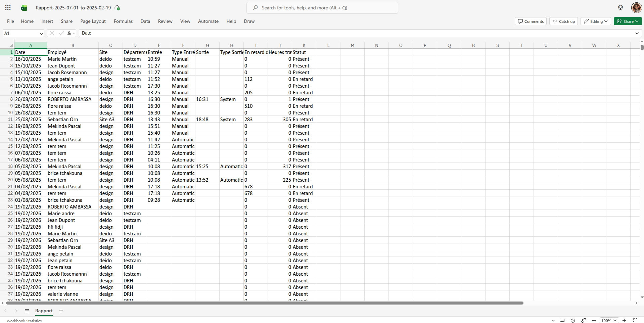
Task: Toggle full screen view icon
Action: 635,321
